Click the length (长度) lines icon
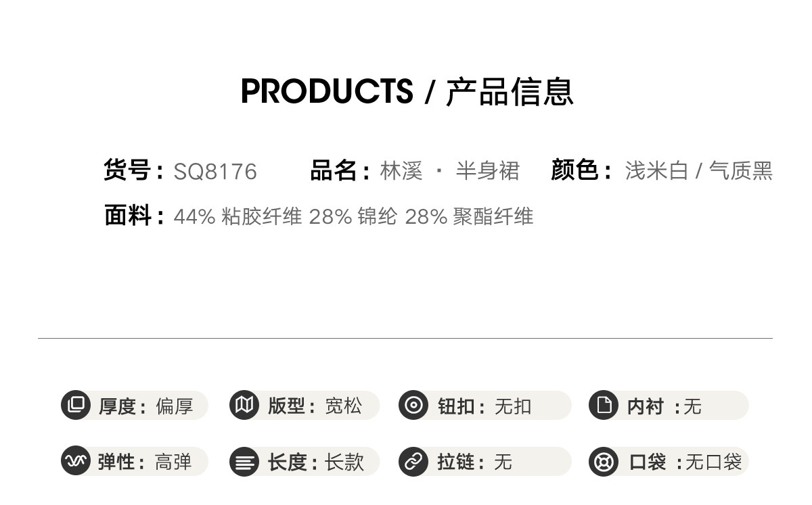The height and width of the screenshot is (505, 812). [244, 462]
